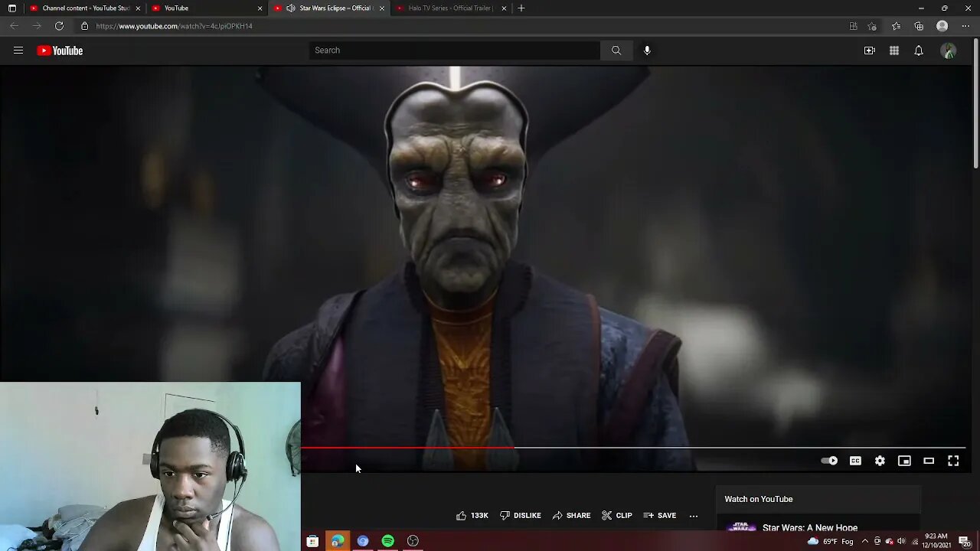Open the Edge tab actions menu icon
Image resolution: width=980 pixels, height=551 pixels.
point(11,8)
